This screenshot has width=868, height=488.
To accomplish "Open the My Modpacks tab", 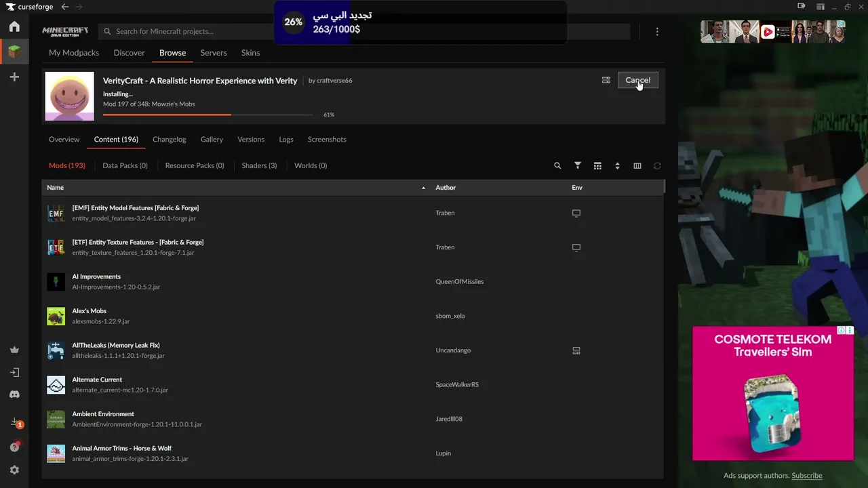I will coord(74,53).
